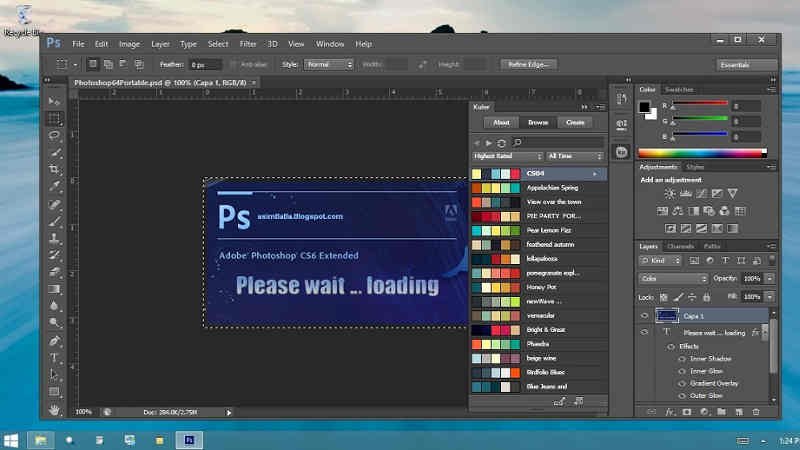Open the Opacity slider dropdown arrow
The image size is (800, 450).
(770, 279)
